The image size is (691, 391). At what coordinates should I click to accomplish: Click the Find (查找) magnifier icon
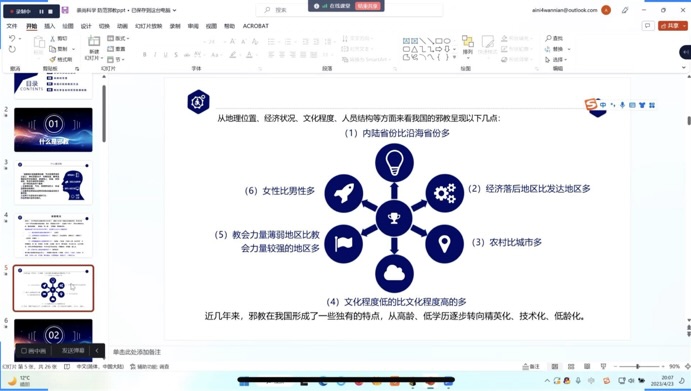(x=548, y=38)
